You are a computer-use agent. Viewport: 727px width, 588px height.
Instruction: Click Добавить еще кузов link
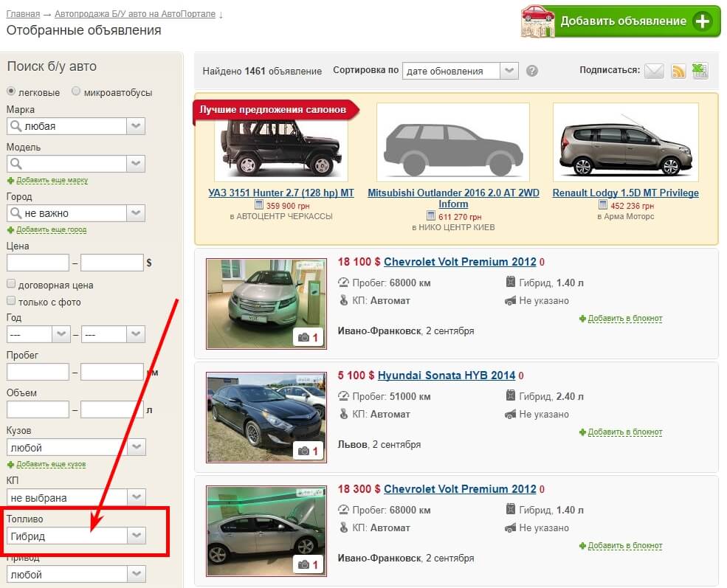click(51, 464)
